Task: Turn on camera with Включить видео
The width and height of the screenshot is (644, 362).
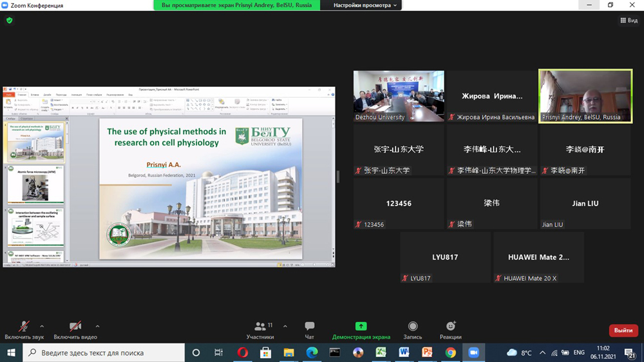Action: click(x=75, y=329)
